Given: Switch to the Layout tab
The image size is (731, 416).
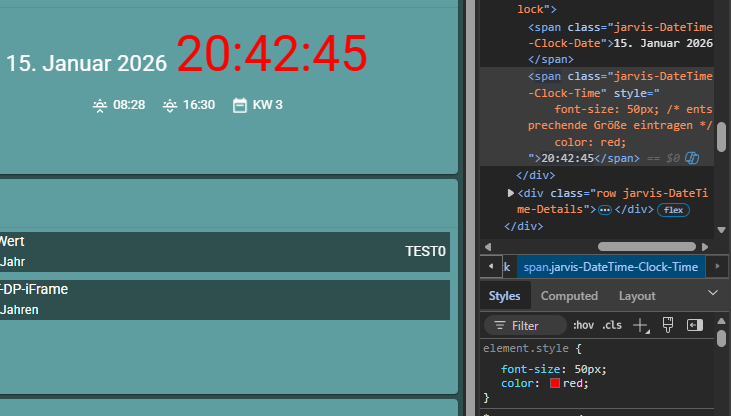Looking at the screenshot, I should coord(637,296).
